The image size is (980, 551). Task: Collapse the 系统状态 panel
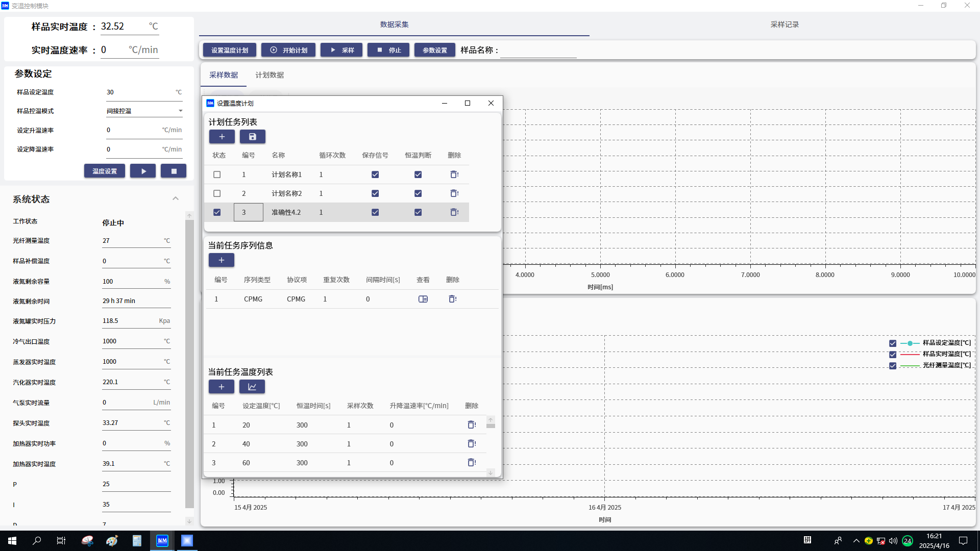[x=176, y=198]
